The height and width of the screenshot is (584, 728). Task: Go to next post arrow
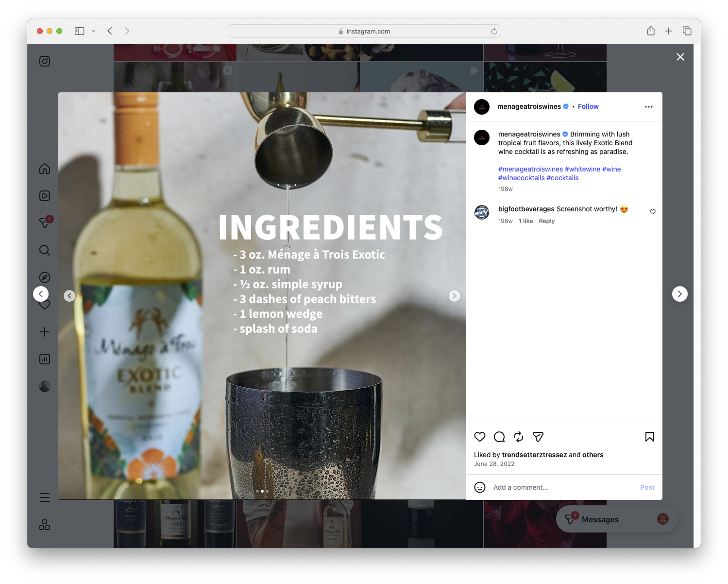coord(680,294)
